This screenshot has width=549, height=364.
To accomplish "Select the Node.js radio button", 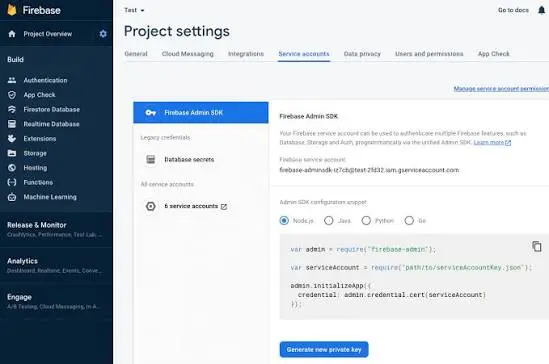I will 284,220.
